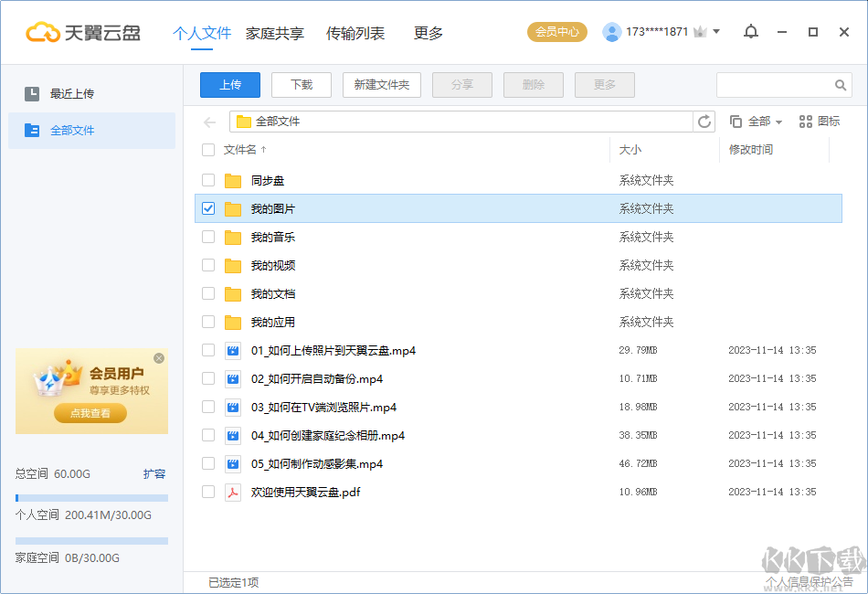868x594 pixels.
Task: Open 欢迎使用天翼云盘.pdf via its PDF icon
Action: click(232, 491)
